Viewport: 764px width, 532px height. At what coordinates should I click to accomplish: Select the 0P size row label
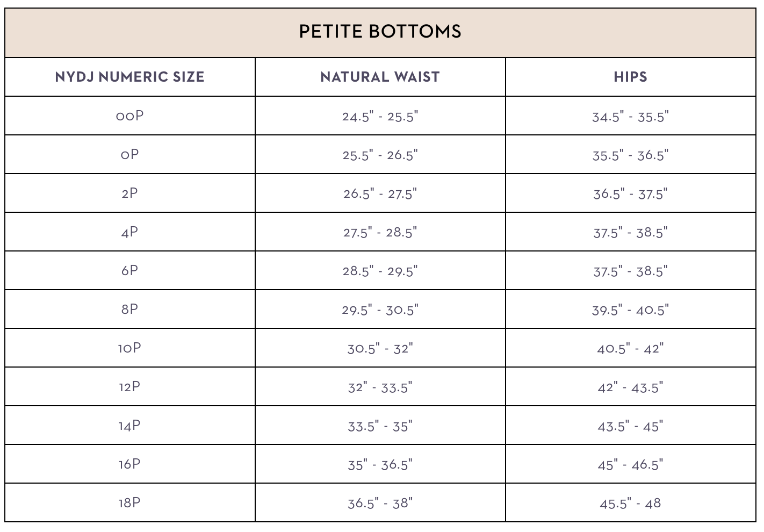[129, 155]
